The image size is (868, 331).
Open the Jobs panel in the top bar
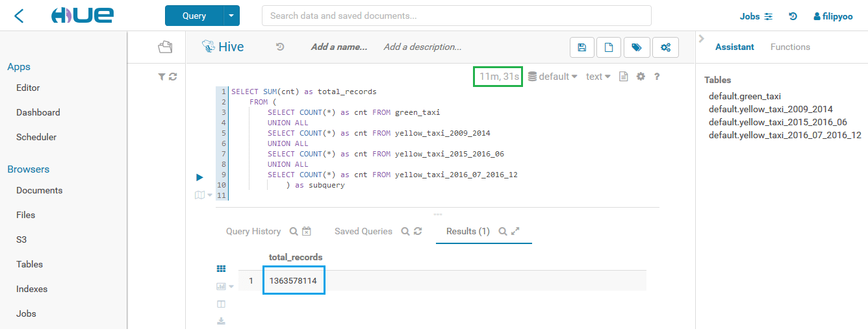pos(756,16)
